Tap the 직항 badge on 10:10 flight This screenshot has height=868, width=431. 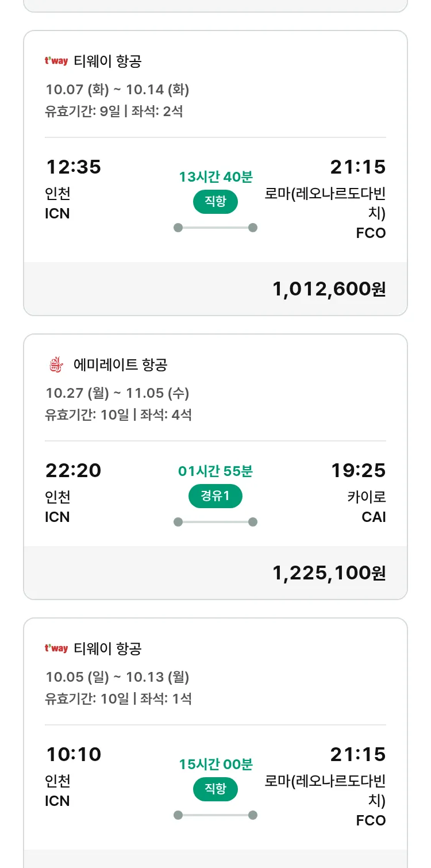point(215,789)
